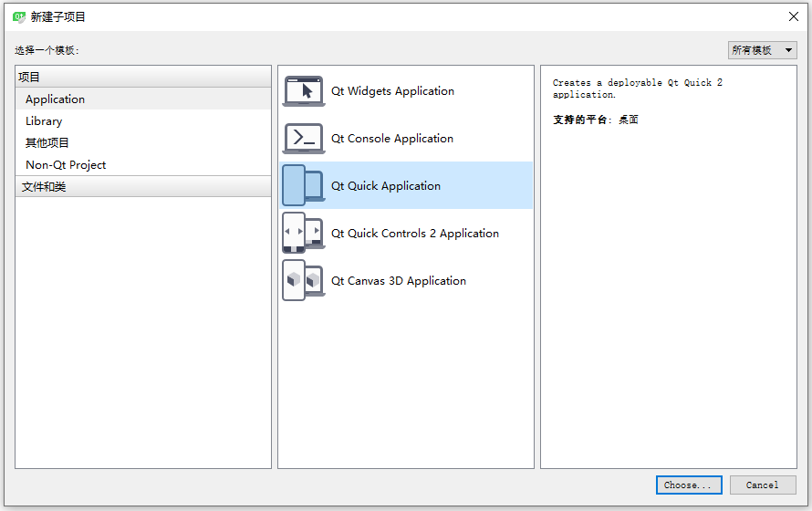Image resolution: width=812 pixels, height=511 pixels.
Task: Choose the Qt Canvas 3D Application label
Action: (x=398, y=281)
